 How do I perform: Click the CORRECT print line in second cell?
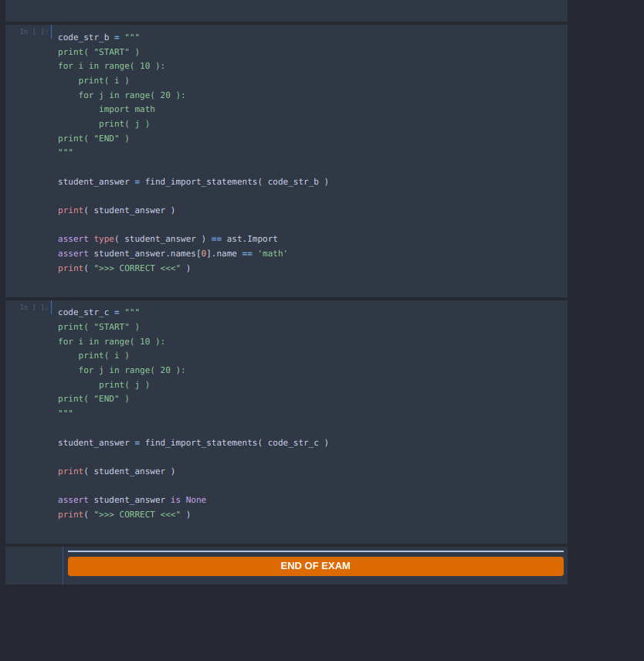[124, 515]
